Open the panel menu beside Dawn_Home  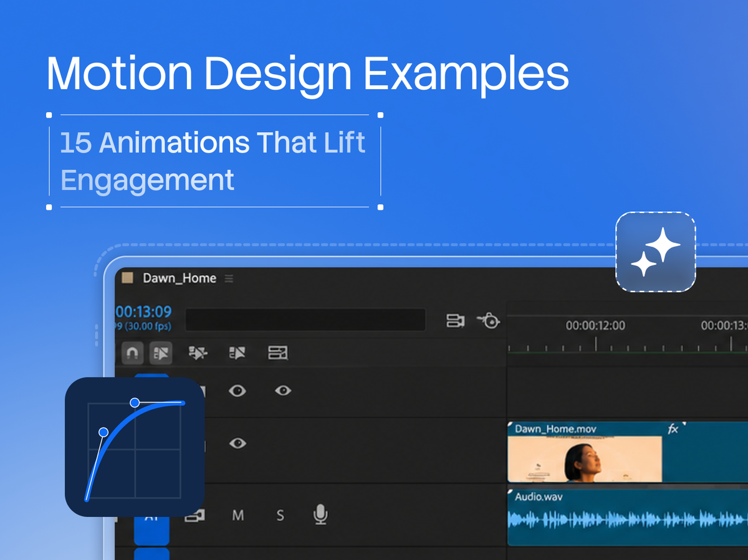[229, 278]
